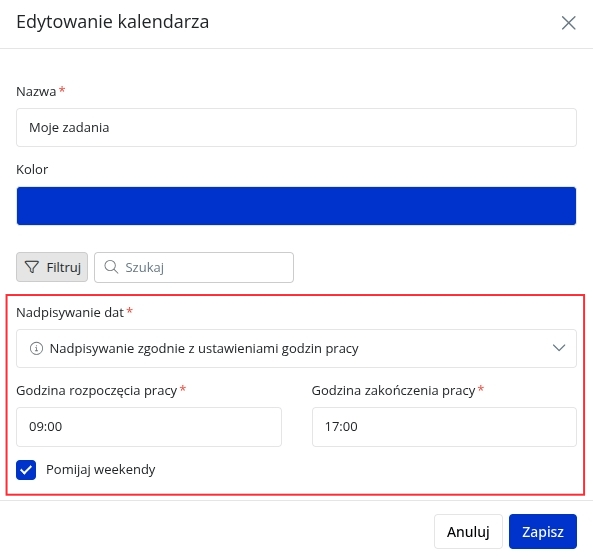The width and height of the screenshot is (593, 557).
Task: Uncheck the Pomijaj weekendy checkbox
Action: click(x=26, y=470)
